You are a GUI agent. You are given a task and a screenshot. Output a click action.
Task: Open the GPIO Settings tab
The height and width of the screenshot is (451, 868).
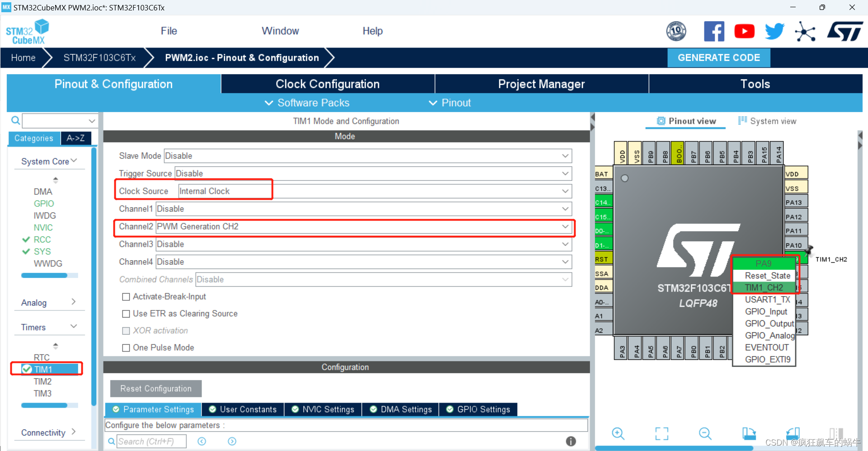click(x=478, y=409)
